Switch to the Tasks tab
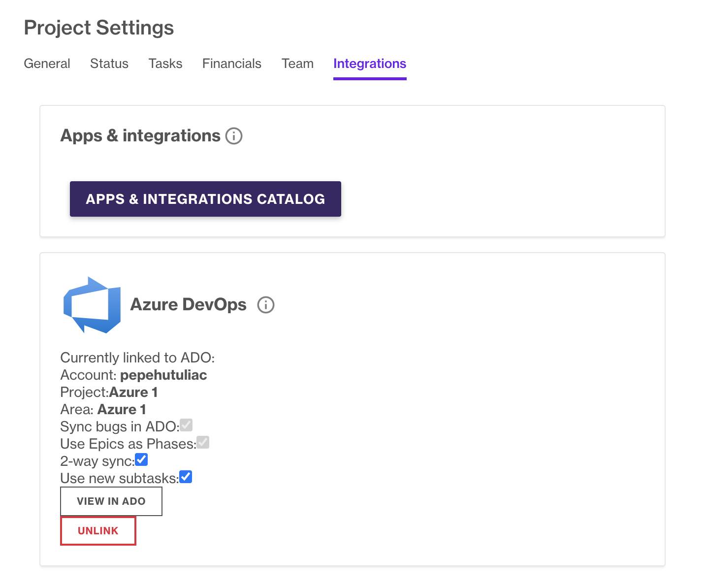Image resolution: width=707 pixels, height=588 pixels. tap(165, 64)
